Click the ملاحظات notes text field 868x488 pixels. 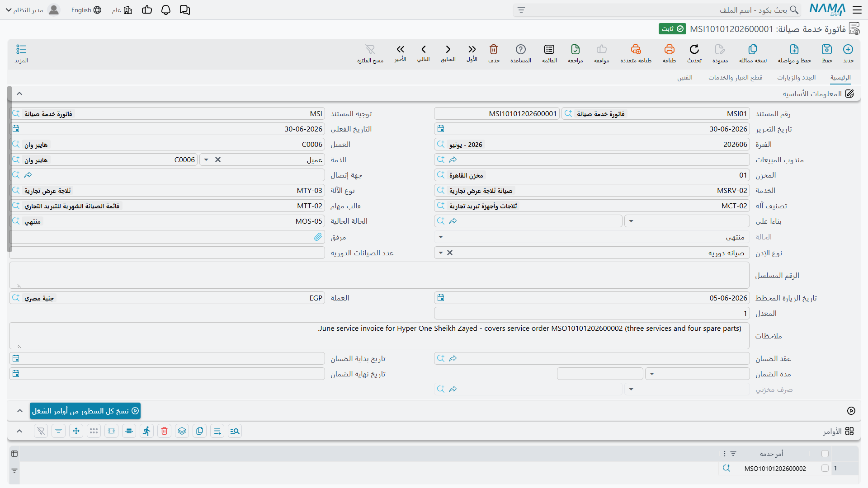click(379, 336)
